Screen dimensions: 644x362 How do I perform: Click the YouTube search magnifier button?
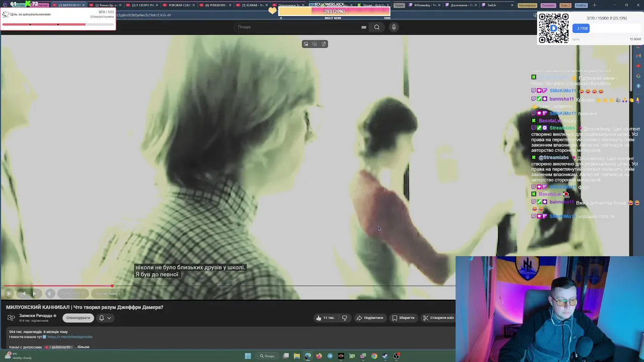(x=377, y=27)
